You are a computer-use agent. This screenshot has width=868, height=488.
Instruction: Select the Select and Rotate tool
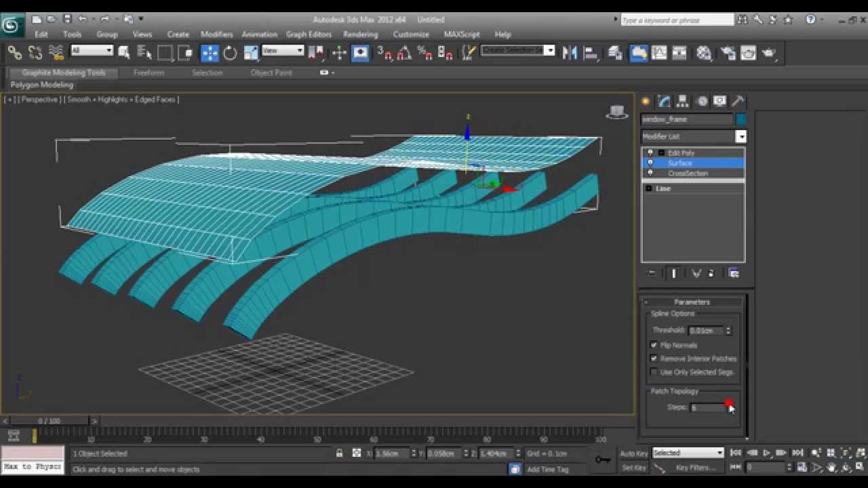230,53
